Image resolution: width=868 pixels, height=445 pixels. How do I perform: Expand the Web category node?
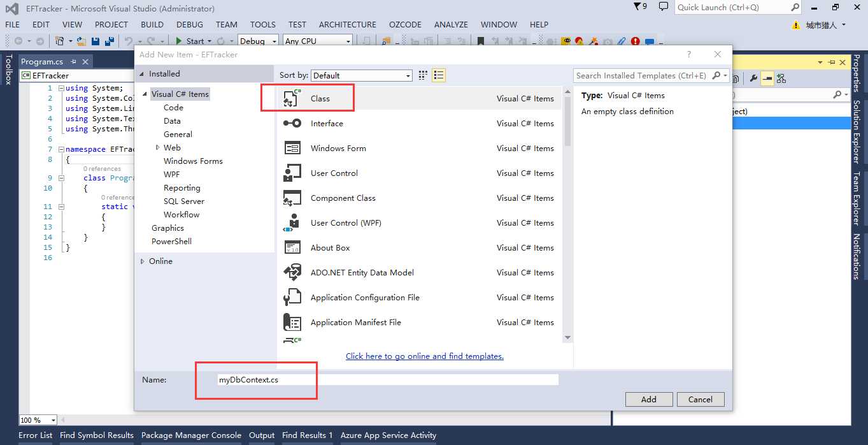[x=158, y=147]
